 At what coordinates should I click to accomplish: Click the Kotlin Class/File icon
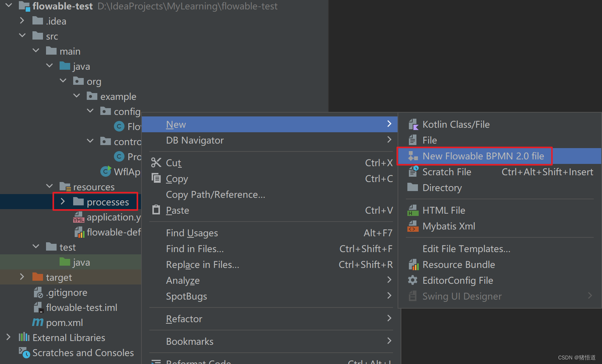[413, 124]
